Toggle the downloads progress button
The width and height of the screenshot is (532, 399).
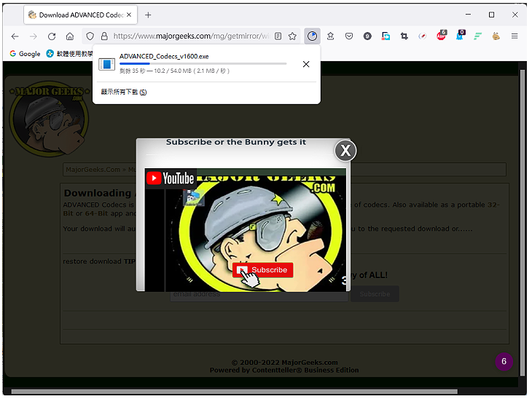[312, 36]
